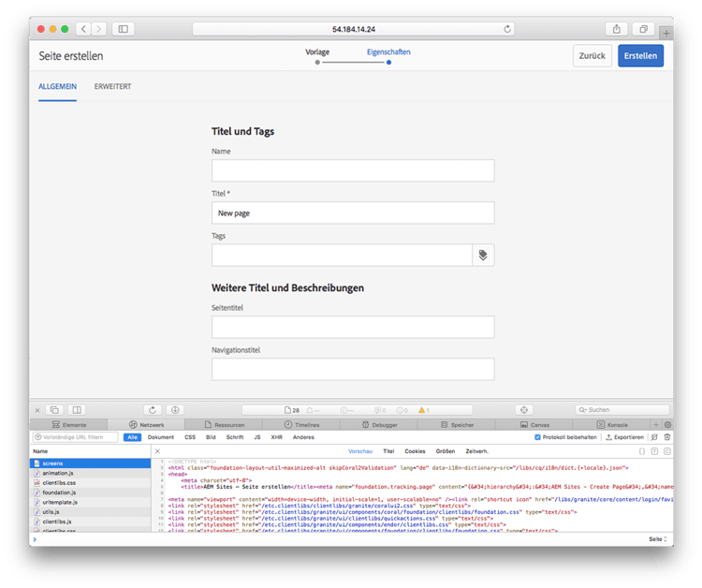702x588 pixels.
Task: Toggle pretty print braces icon
Action: 642,451
